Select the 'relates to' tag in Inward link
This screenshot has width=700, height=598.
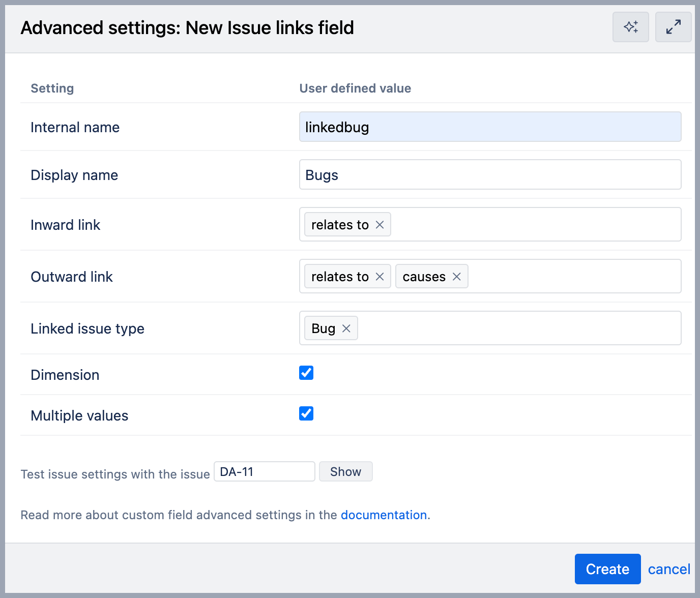pyautogui.click(x=340, y=225)
